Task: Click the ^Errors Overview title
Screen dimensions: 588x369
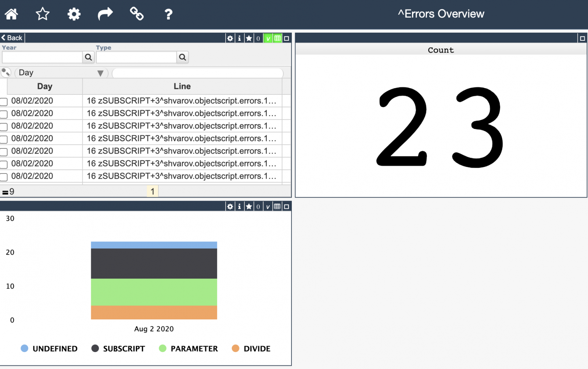Action: (x=441, y=14)
